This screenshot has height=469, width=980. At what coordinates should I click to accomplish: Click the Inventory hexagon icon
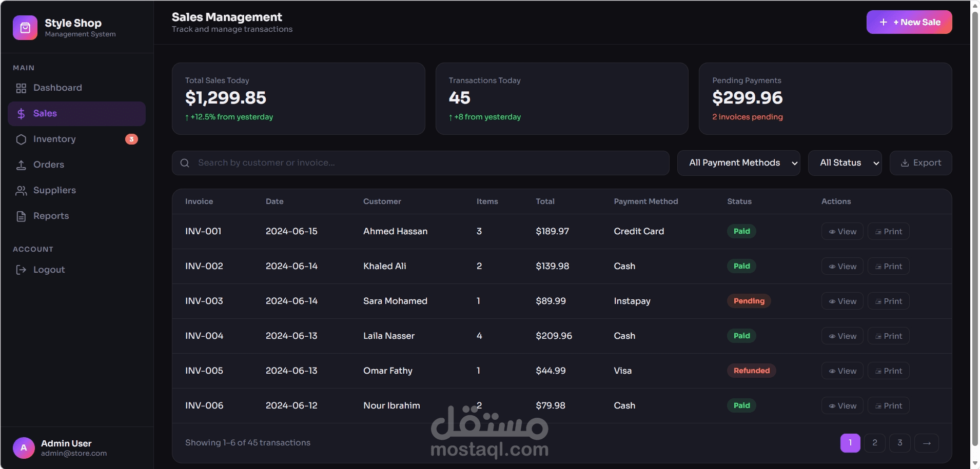21,139
